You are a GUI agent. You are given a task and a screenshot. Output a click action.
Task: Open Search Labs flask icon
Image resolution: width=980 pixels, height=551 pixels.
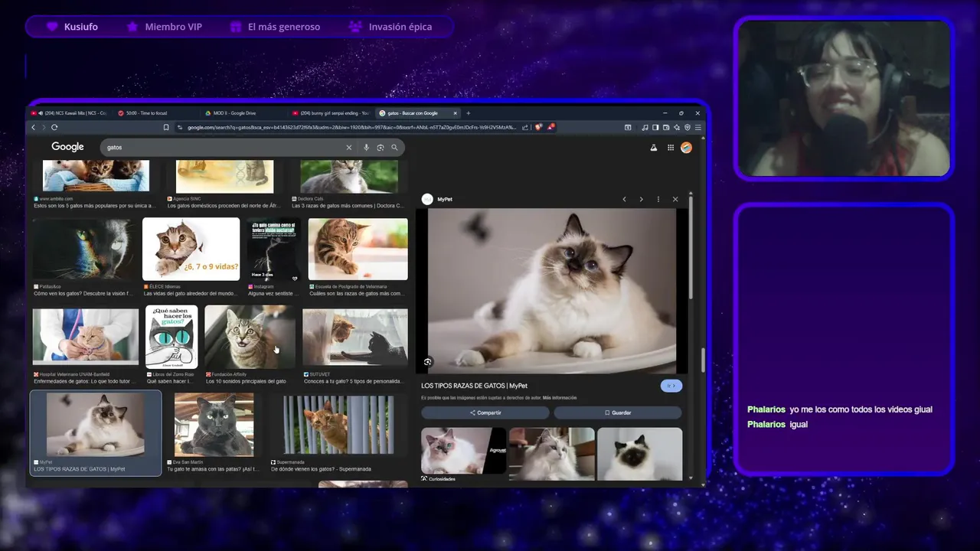pyautogui.click(x=654, y=148)
